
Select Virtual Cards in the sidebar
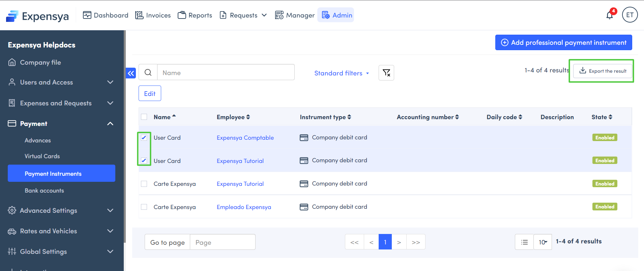point(42,156)
